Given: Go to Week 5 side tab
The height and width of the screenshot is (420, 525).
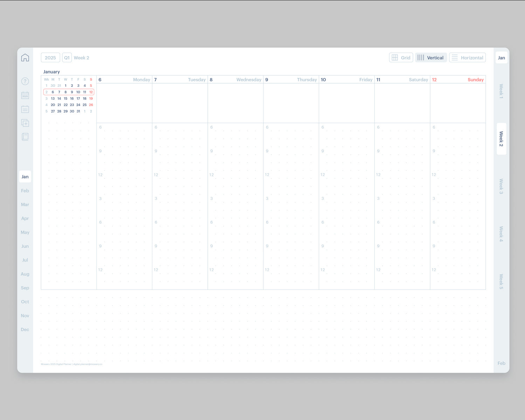Looking at the screenshot, I should coord(501,281).
